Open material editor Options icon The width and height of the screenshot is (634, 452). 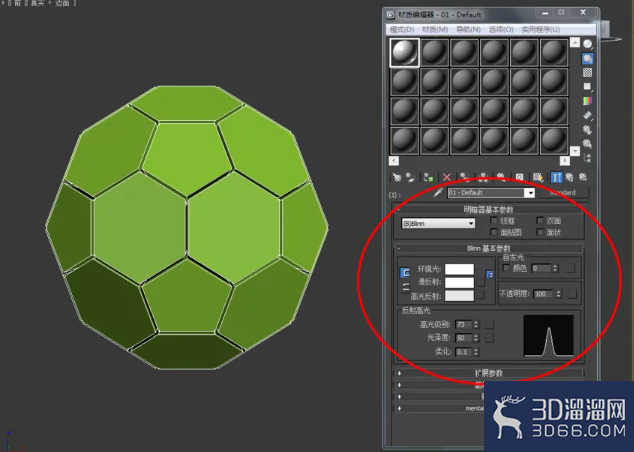pyautogui.click(x=588, y=130)
